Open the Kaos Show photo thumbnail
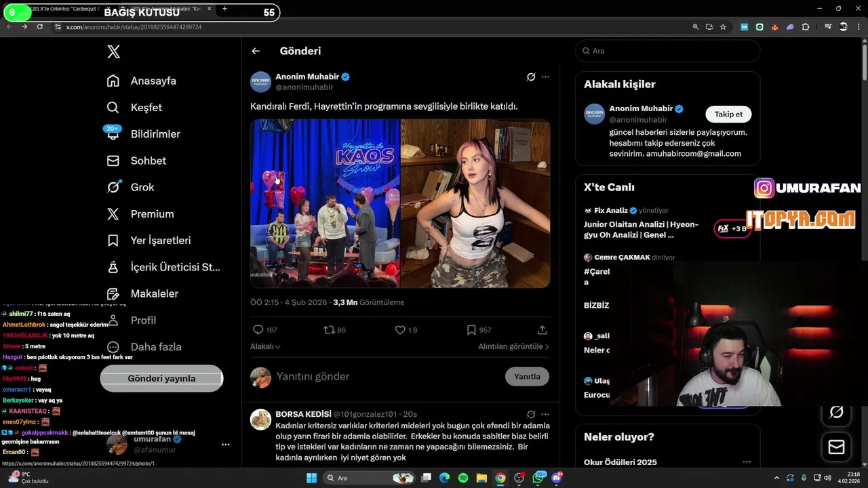This screenshot has height=488, width=868. (x=325, y=203)
